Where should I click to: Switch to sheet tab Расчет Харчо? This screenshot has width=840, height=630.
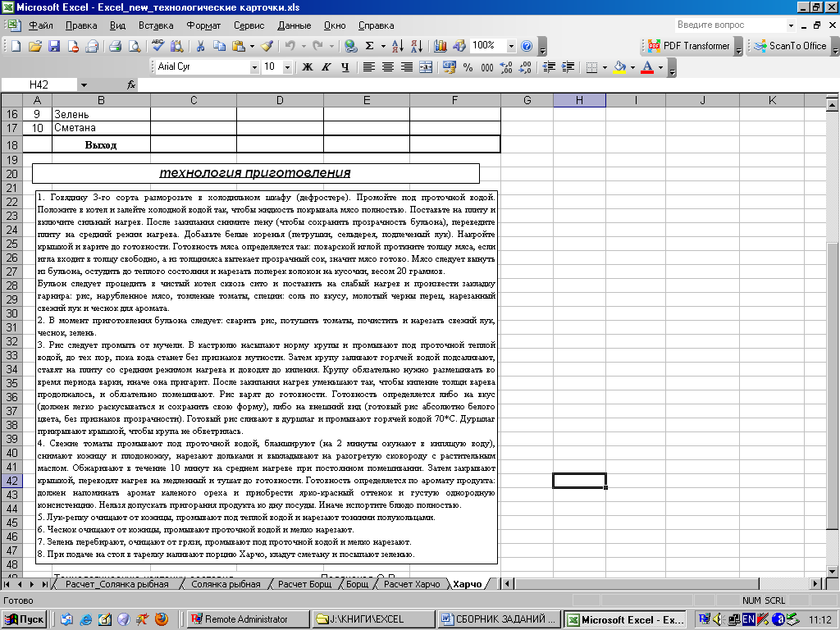tap(412, 584)
